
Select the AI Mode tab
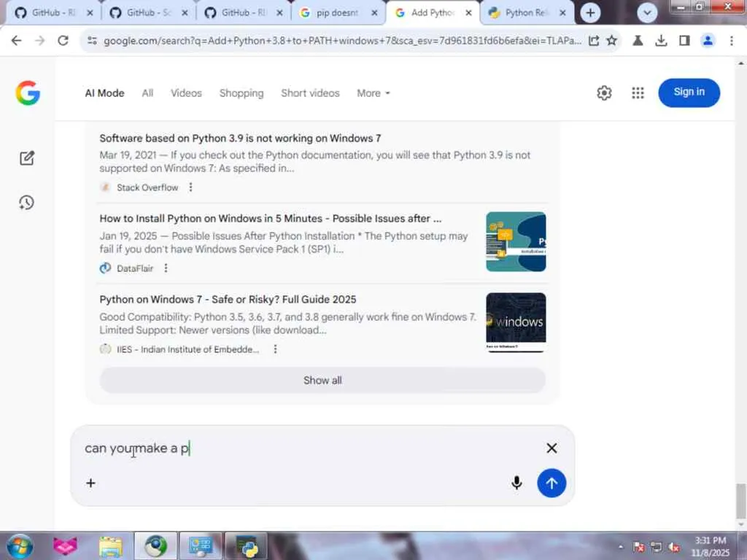click(104, 93)
